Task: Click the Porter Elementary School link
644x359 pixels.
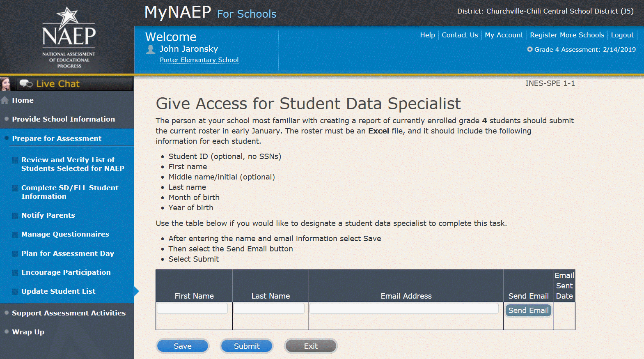Action: (199, 60)
